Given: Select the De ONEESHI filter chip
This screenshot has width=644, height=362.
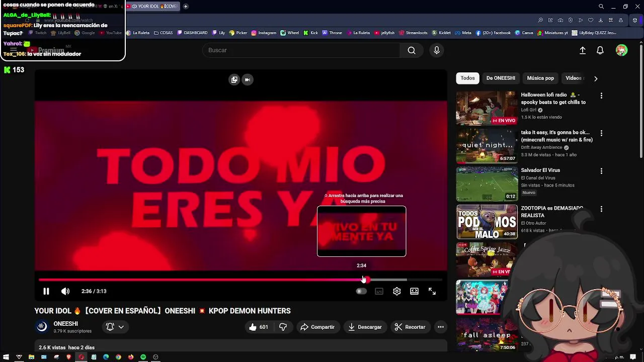Looking at the screenshot, I should (501, 78).
